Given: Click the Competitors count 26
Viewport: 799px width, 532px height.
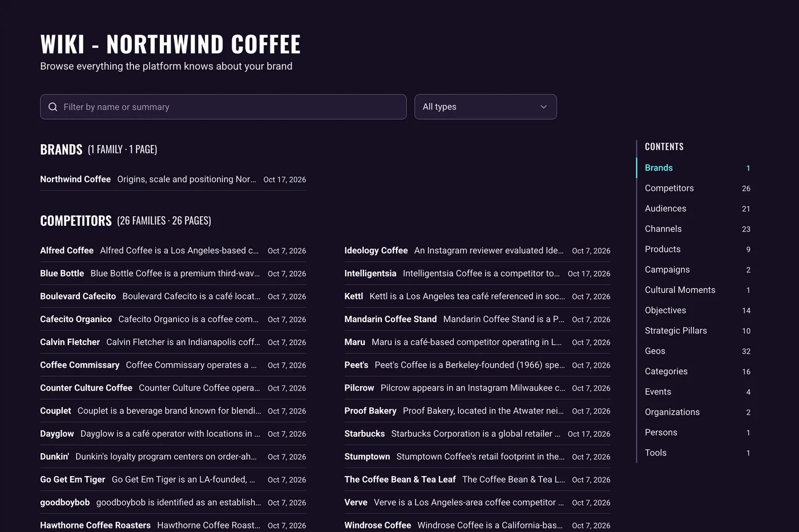Looking at the screenshot, I should (x=746, y=188).
